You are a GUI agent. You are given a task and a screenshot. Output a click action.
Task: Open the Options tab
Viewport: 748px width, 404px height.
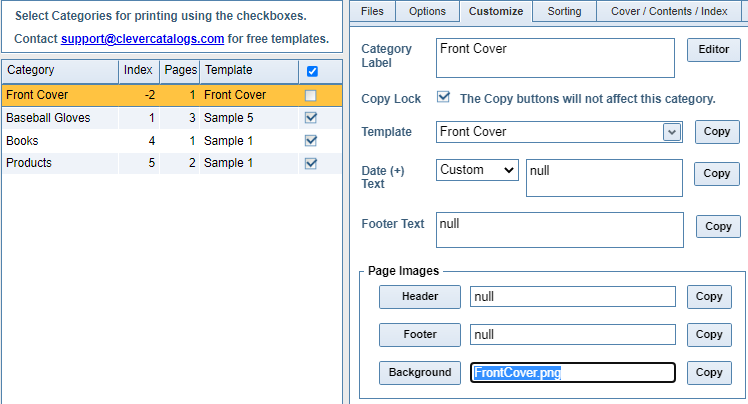pyautogui.click(x=427, y=11)
